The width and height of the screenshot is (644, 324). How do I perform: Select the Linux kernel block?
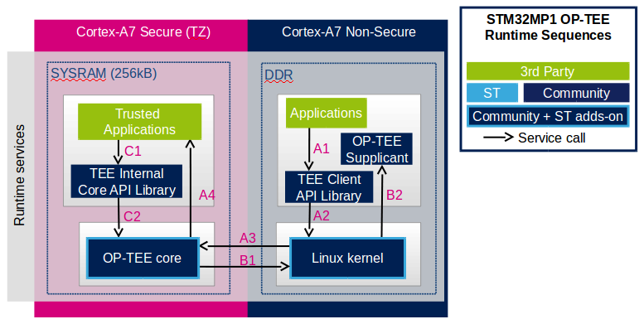(x=347, y=258)
